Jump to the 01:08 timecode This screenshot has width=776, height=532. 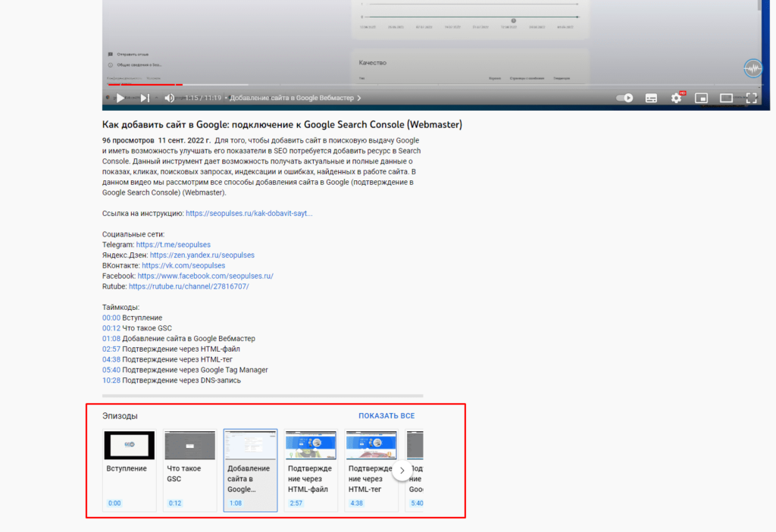click(x=111, y=339)
